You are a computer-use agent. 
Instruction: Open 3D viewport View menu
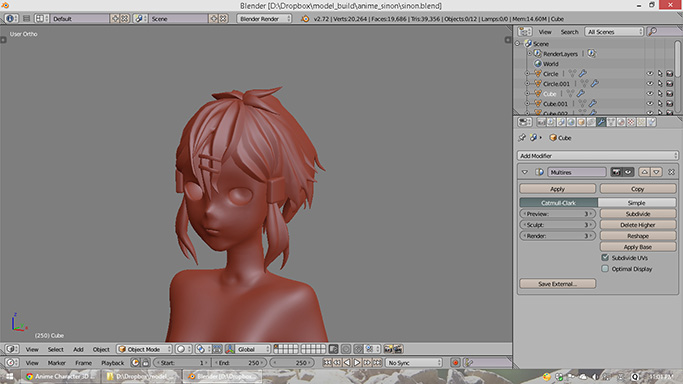[x=32, y=349]
